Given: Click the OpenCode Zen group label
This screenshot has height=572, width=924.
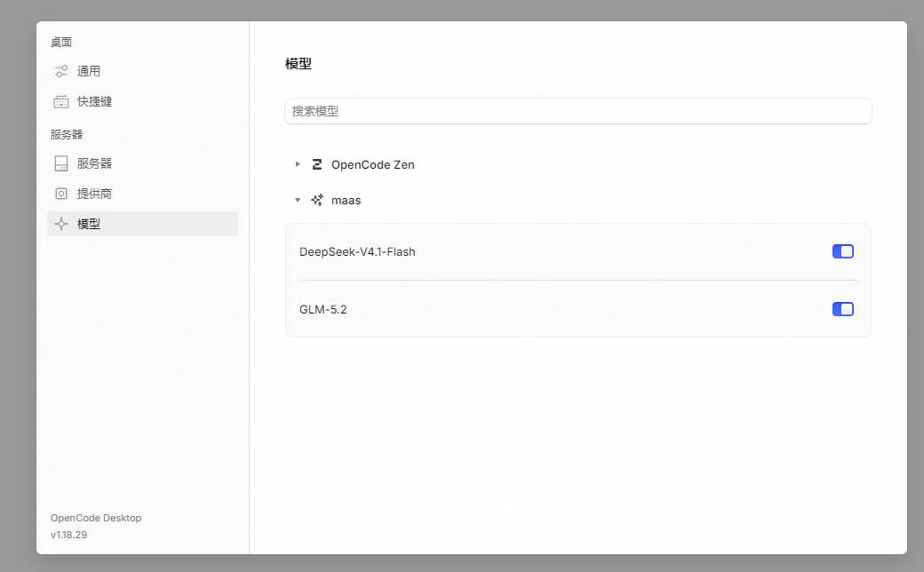Looking at the screenshot, I should coord(372,165).
